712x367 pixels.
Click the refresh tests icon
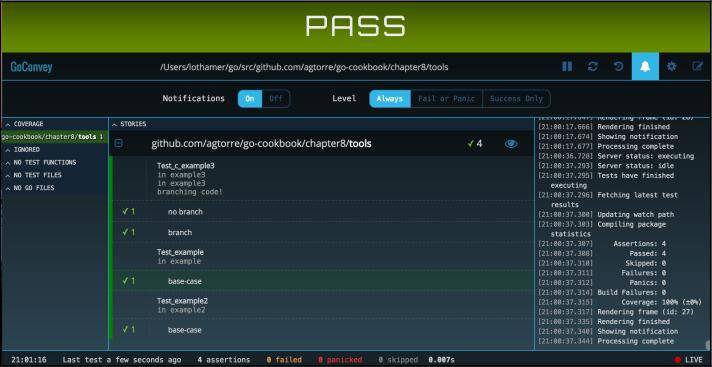pyautogui.click(x=593, y=67)
